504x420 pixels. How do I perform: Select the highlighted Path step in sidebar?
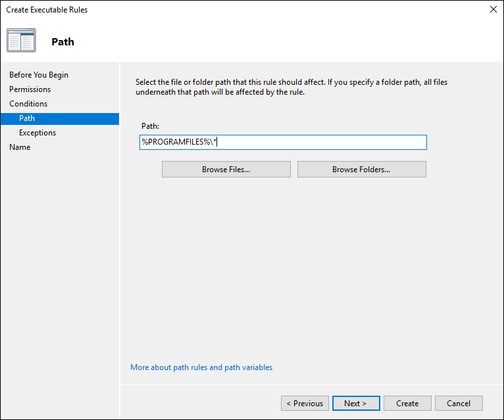27,118
